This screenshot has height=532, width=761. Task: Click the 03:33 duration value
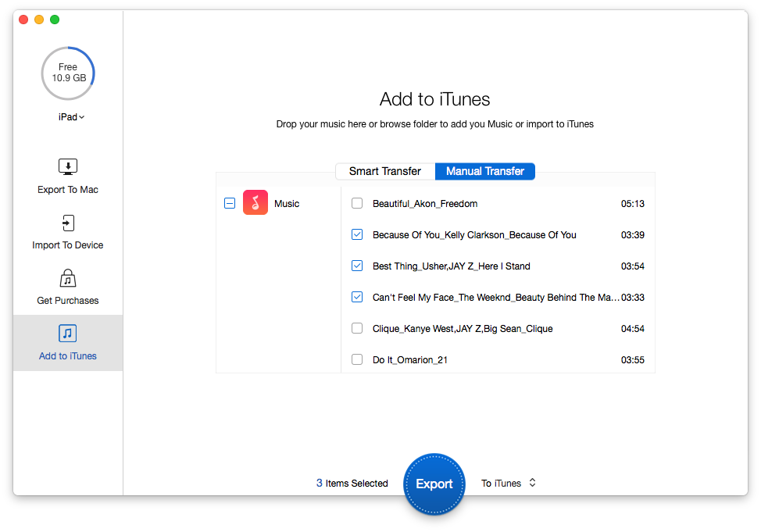click(x=633, y=297)
